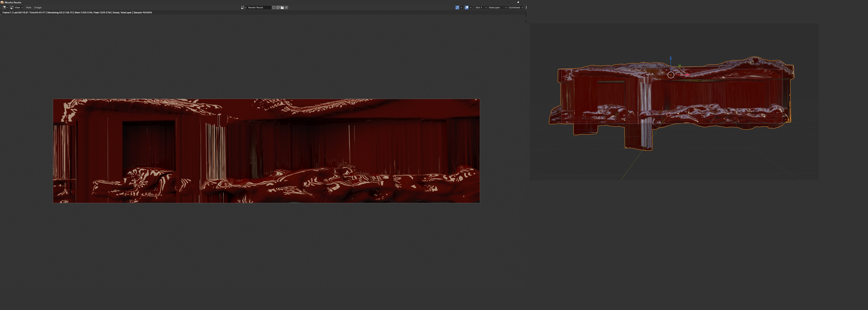Click the new image copy icon
Screen dimensions: 868x310
278,7
